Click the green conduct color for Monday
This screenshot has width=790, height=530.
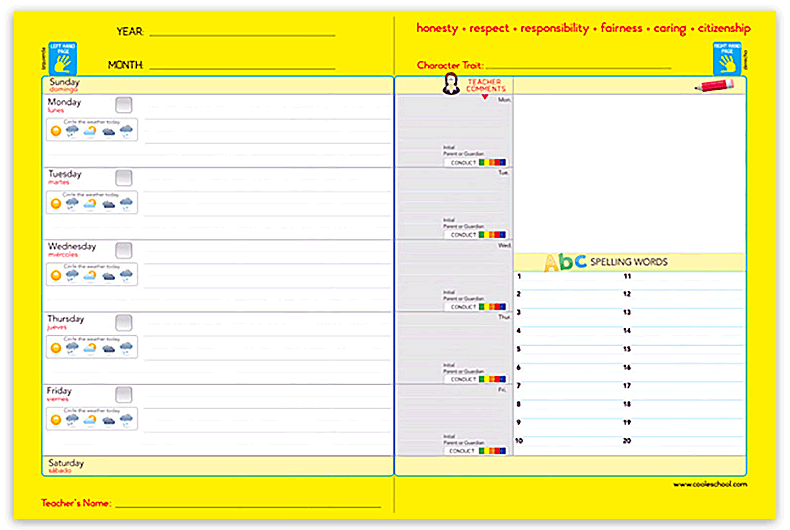tap(484, 162)
